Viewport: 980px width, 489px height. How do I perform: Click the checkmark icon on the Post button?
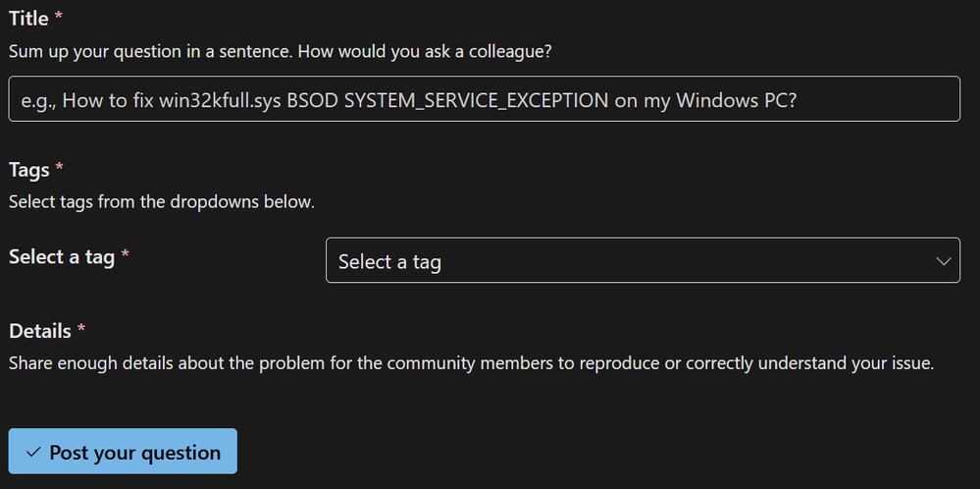[33, 453]
